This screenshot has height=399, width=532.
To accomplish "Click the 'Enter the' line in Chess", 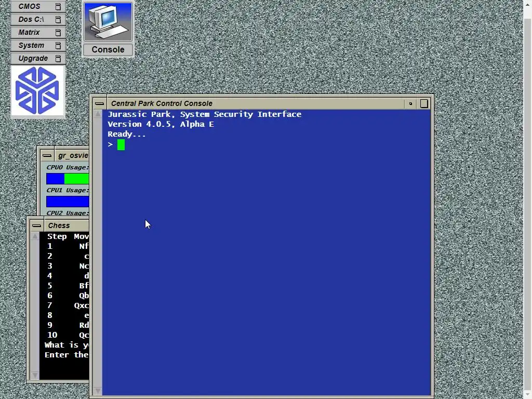I will point(66,355).
